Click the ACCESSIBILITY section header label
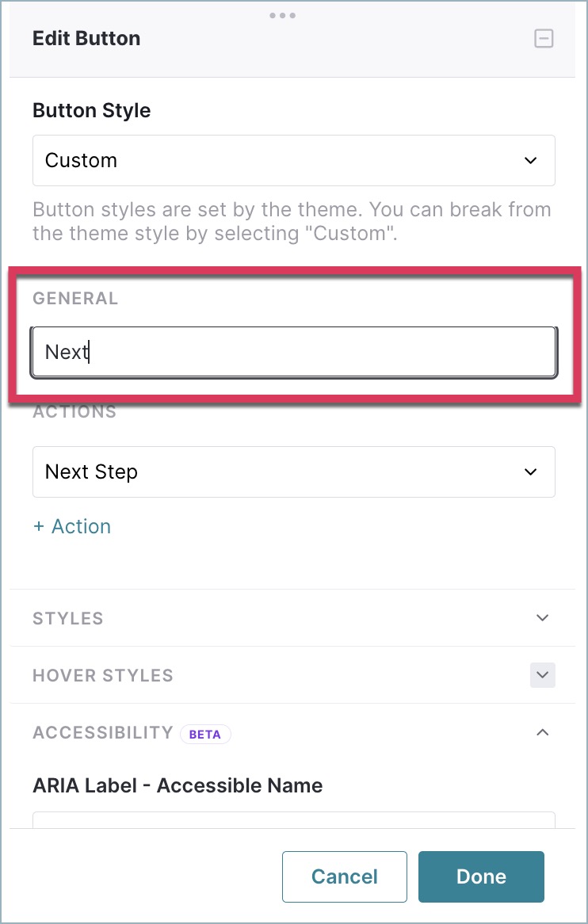This screenshot has width=588, height=924. tap(103, 732)
